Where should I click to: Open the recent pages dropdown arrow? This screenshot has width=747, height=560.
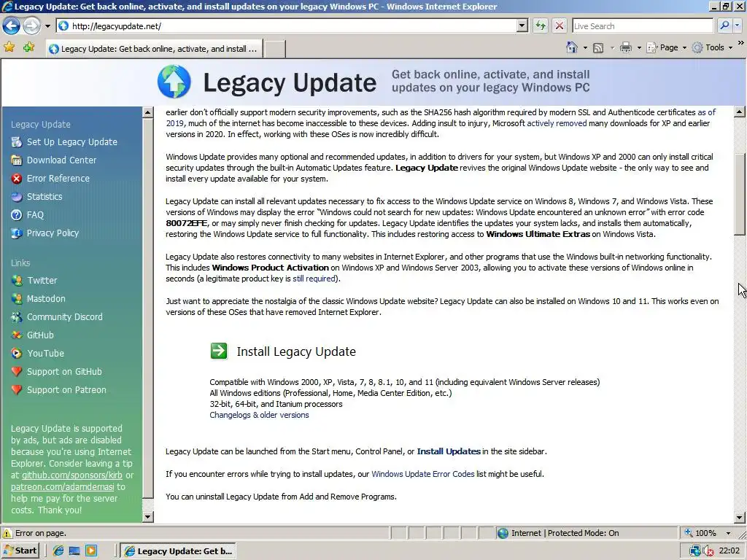[x=47, y=26]
